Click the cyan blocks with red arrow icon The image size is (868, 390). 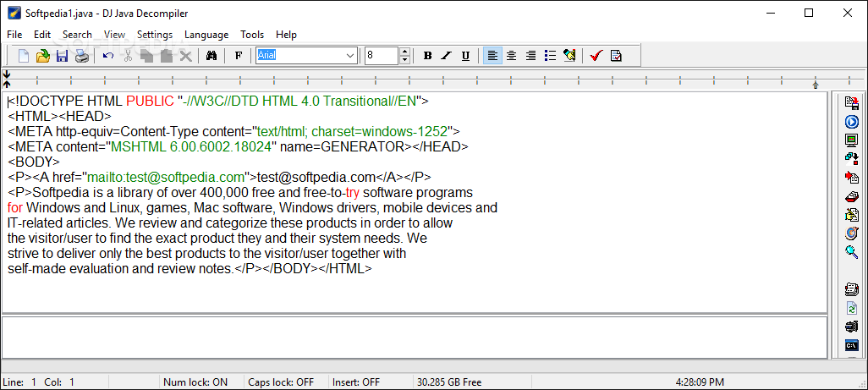tap(852, 159)
